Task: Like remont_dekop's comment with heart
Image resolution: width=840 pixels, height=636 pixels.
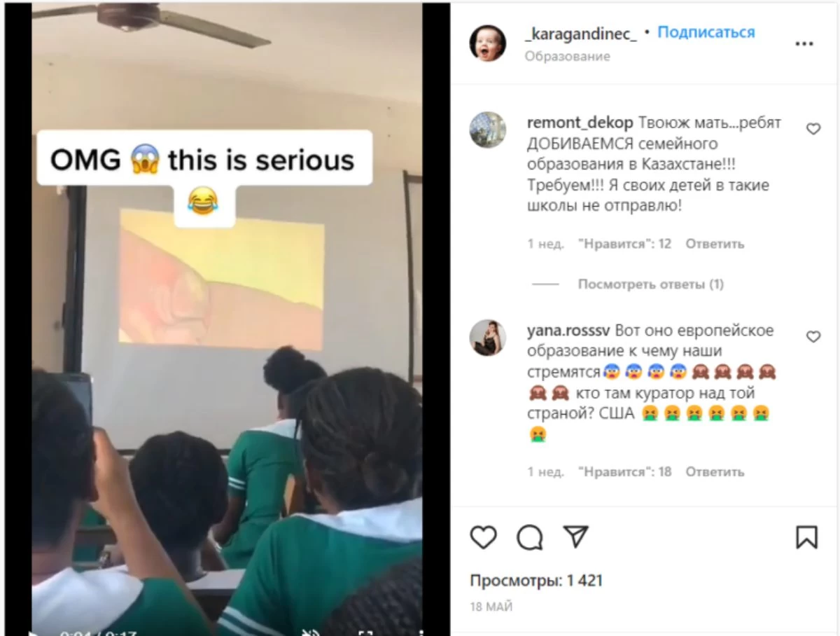Action: pyautogui.click(x=813, y=129)
